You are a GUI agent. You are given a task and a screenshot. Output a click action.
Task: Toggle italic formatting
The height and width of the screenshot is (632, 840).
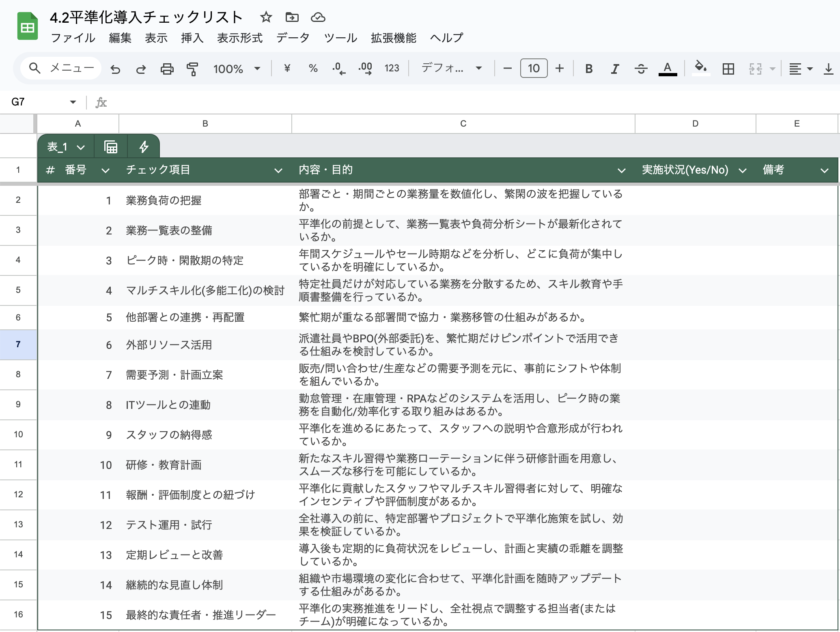click(614, 68)
